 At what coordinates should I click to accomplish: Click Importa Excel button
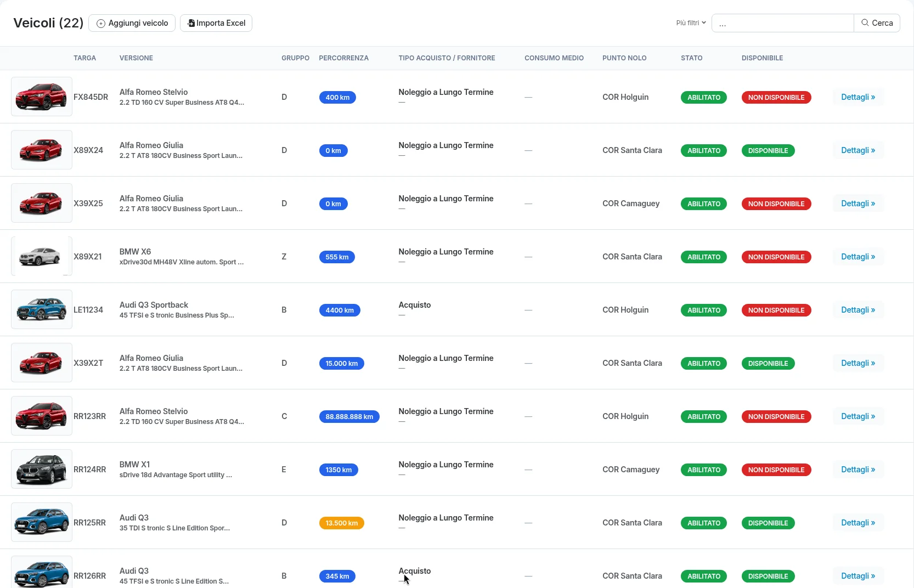click(216, 23)
